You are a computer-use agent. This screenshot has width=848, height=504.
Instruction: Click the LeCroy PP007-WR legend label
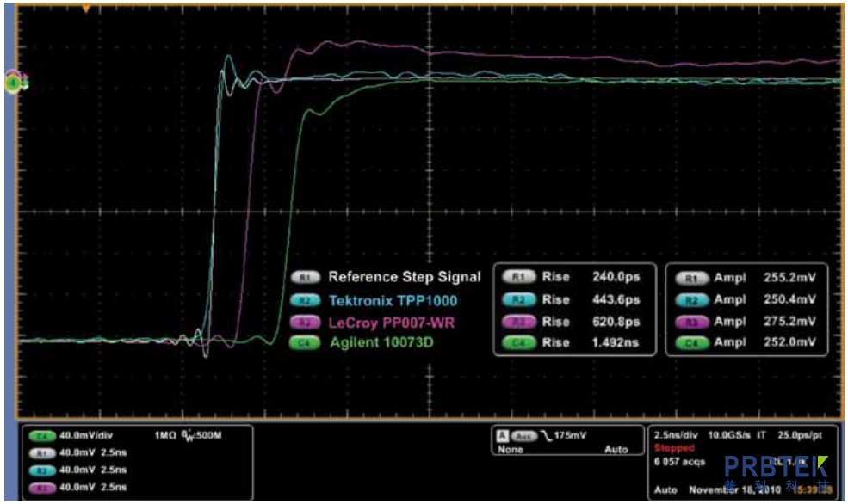coord(392,323)
